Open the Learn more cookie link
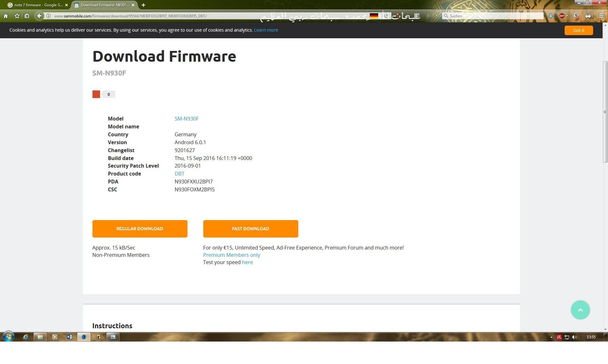This screenshot has width=608, height=364. pyautogui.click(x=266, y=30)
